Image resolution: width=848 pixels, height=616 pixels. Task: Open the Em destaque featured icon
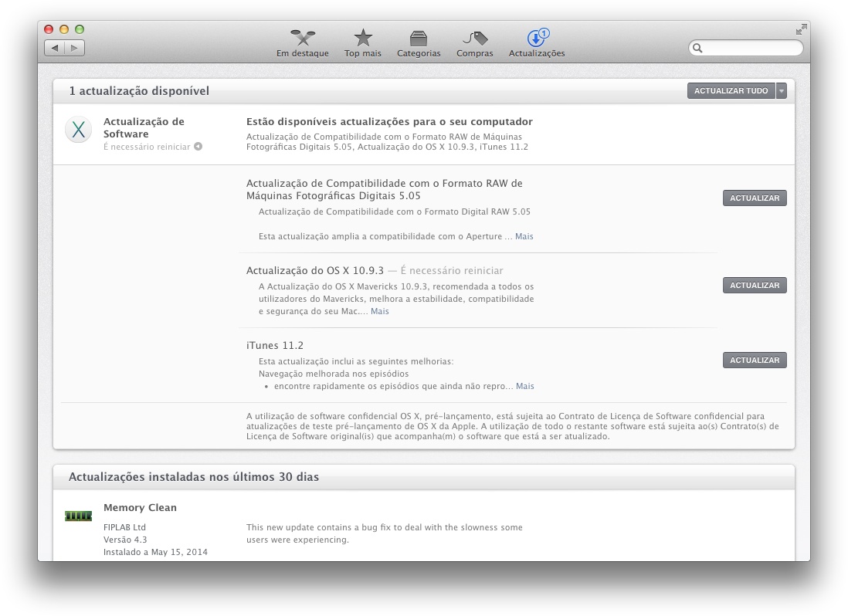pos(302,38)
